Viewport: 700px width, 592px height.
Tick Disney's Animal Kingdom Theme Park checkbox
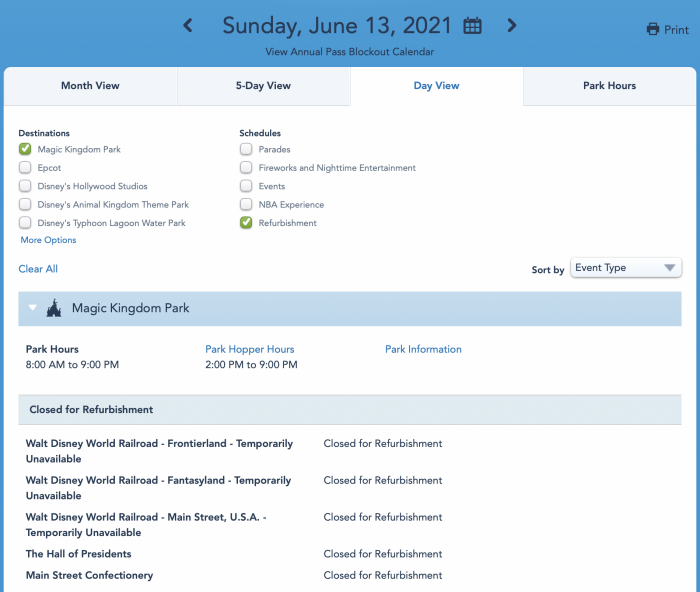(x=25, y=204)
